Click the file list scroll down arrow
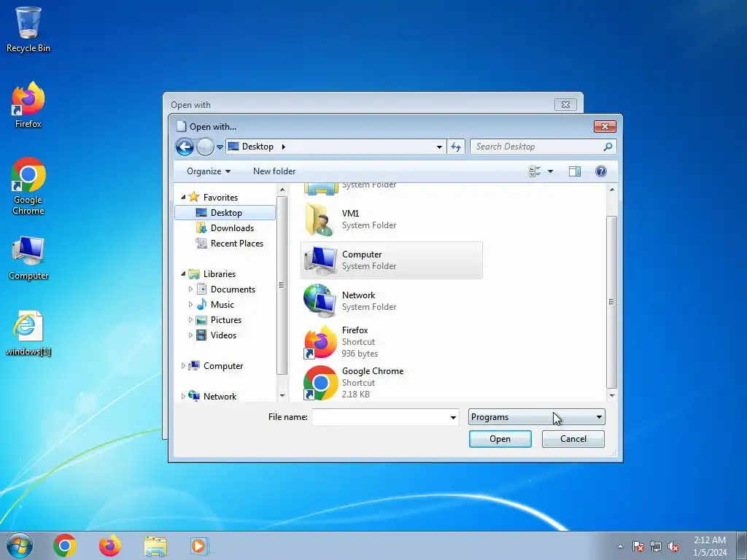This screenshot has height=560, width=747. pyautogui.click(x=612, y=396)
